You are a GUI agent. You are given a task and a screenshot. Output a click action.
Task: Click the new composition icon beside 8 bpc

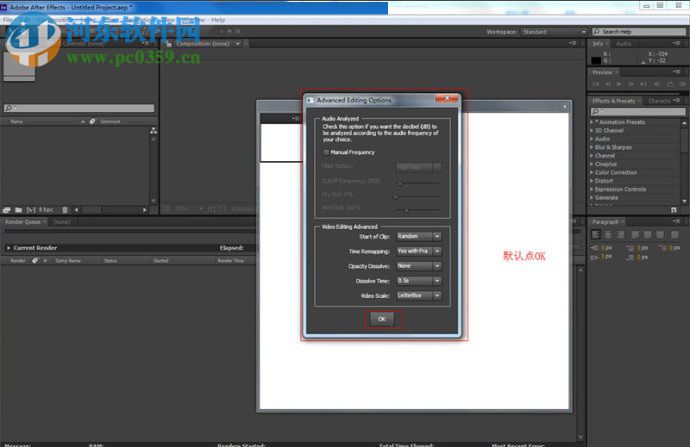[30, 210]
